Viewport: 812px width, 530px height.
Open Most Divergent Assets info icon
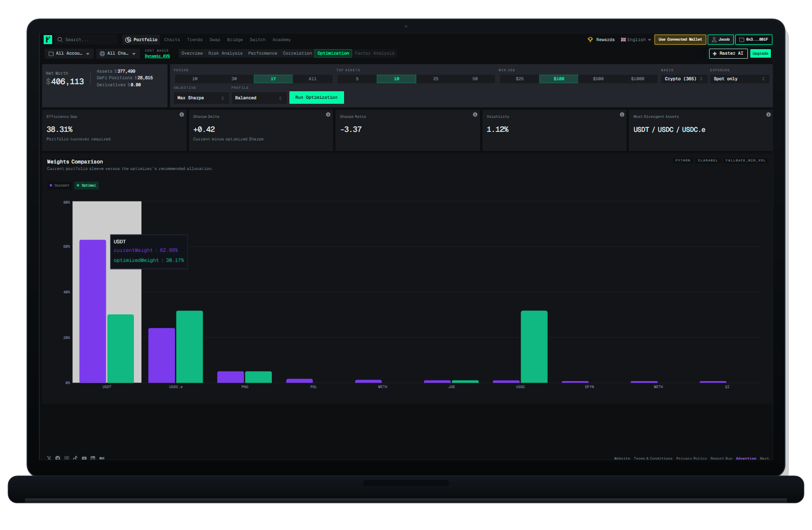768,115
